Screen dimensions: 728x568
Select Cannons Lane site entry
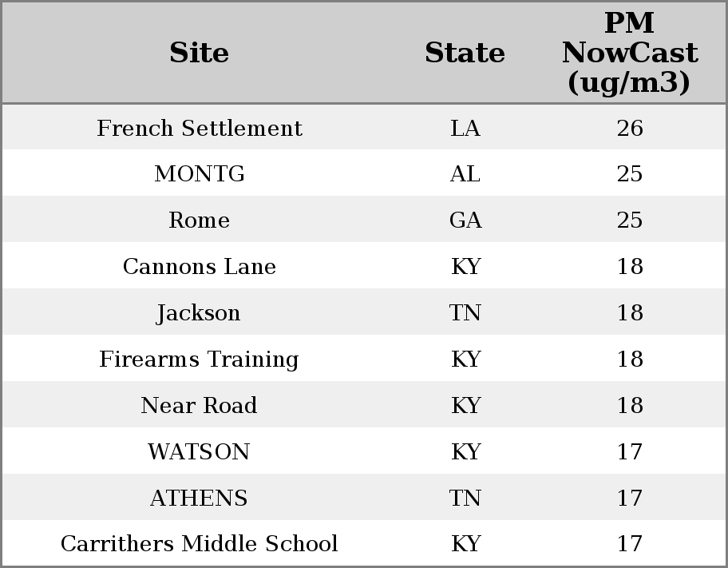pyautogui.click(x=199, y=267)
